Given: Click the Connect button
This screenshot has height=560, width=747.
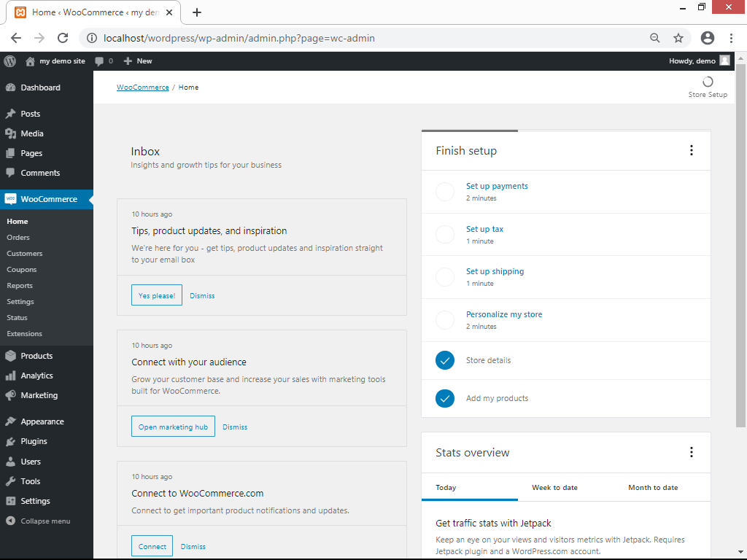Looking at the screenshot, I should [x=152, y=546].
